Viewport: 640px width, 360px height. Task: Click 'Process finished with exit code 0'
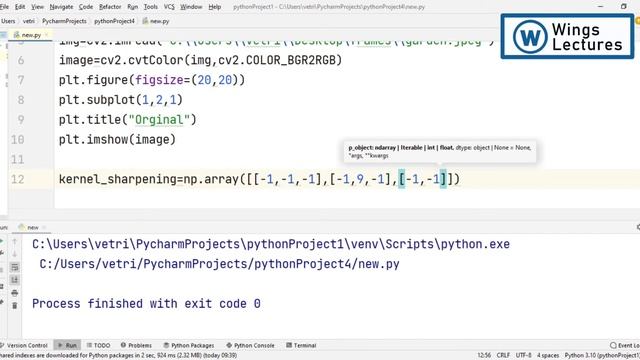click(146, 304)
